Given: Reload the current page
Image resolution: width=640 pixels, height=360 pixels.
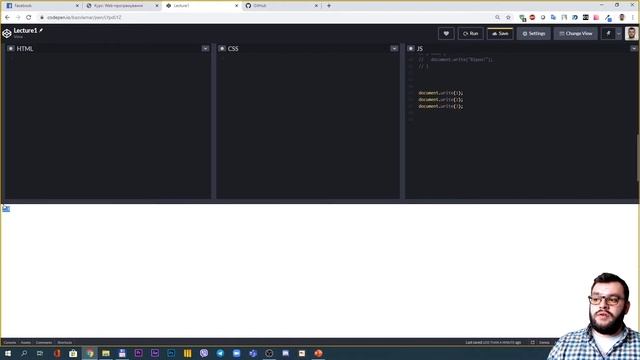Looking at the screenshot, I should point(29,18).
